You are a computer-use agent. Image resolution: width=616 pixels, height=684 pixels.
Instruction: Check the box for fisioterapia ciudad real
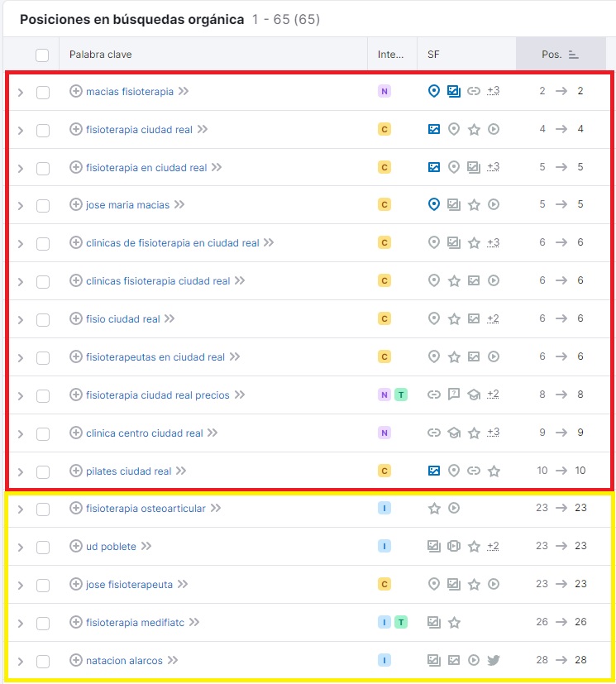point(43,130)
